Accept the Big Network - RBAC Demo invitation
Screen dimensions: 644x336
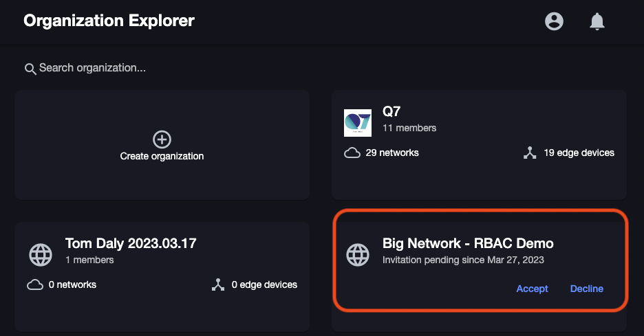[532, 289]
